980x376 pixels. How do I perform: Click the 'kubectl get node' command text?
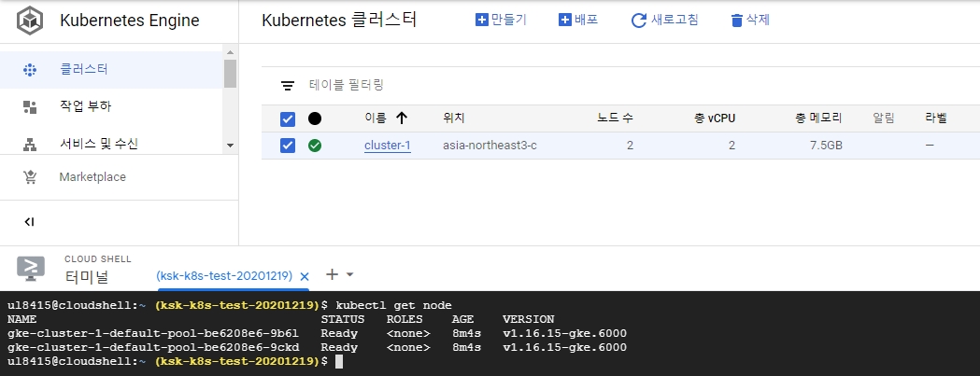pos(393,305)
